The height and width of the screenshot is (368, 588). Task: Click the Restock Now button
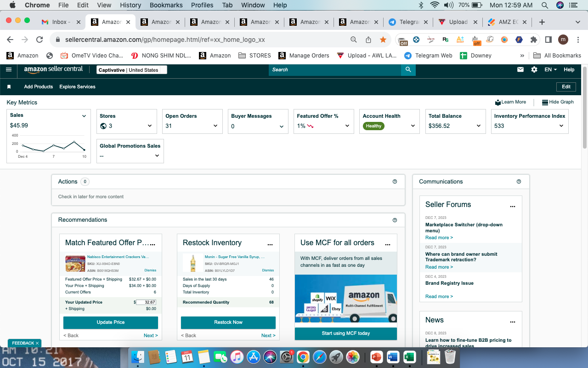[x=228, y=322]
